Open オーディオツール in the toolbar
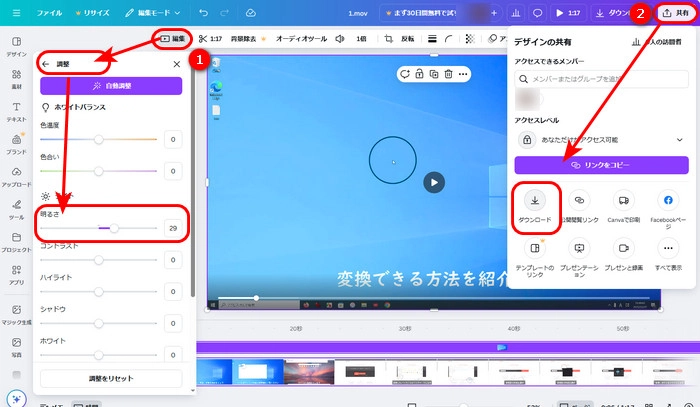 (301, 39)
